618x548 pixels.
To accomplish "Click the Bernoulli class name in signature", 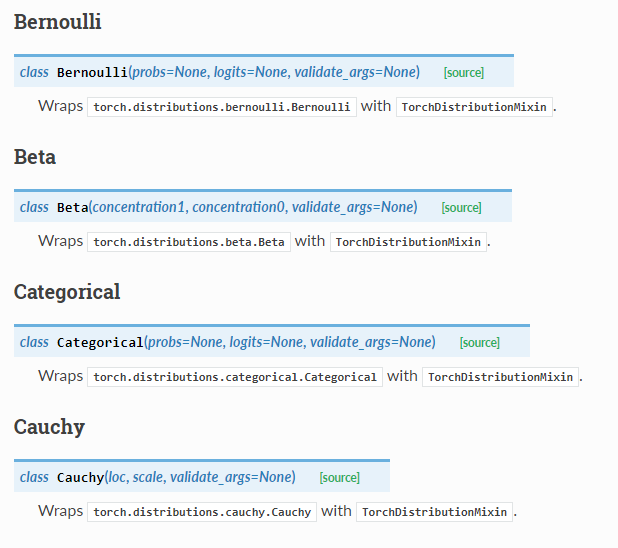I will pyautogui.click(x=92, y=73).
